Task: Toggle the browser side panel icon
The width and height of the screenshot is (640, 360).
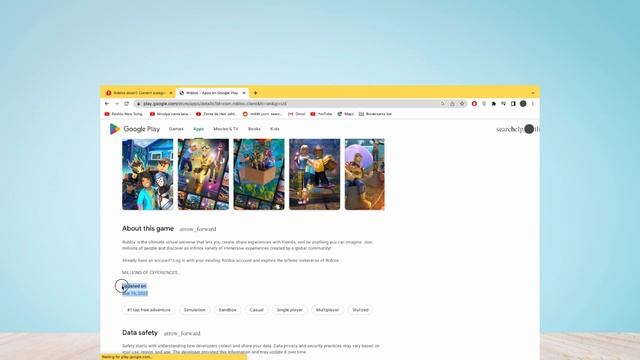Action: pyautogui.click(x=513, y=104)
